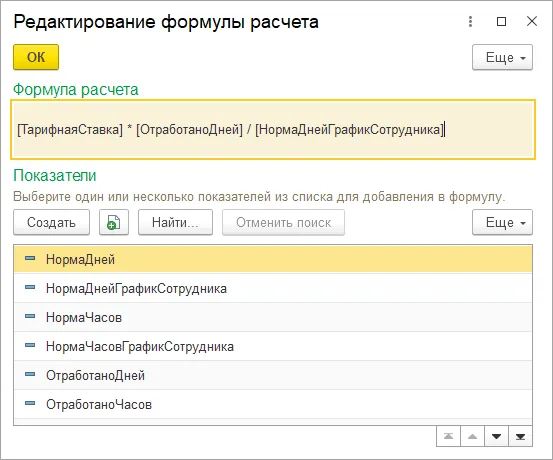Select the НормаЧасовГрафикСотрудника row
This screenshot has width=553, height=460.
[273, 346]
